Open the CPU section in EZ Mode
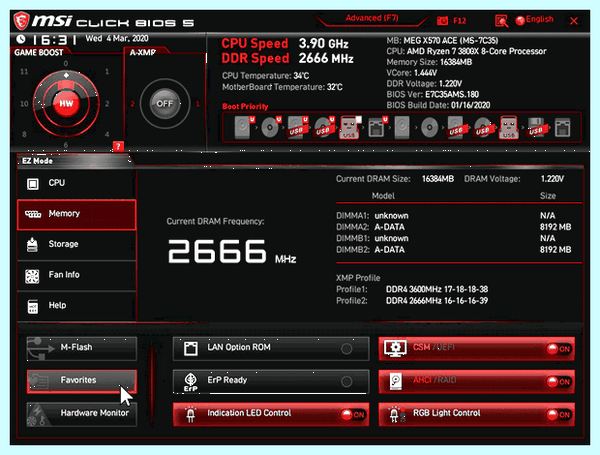The image size is (600, 455). click(x=77, y=184)
